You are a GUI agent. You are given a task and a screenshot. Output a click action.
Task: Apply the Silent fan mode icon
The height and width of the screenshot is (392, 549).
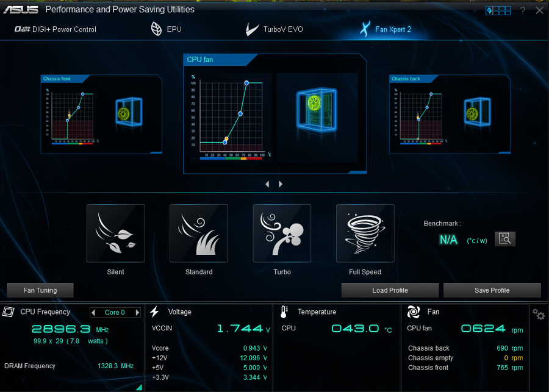pos(115,233)
